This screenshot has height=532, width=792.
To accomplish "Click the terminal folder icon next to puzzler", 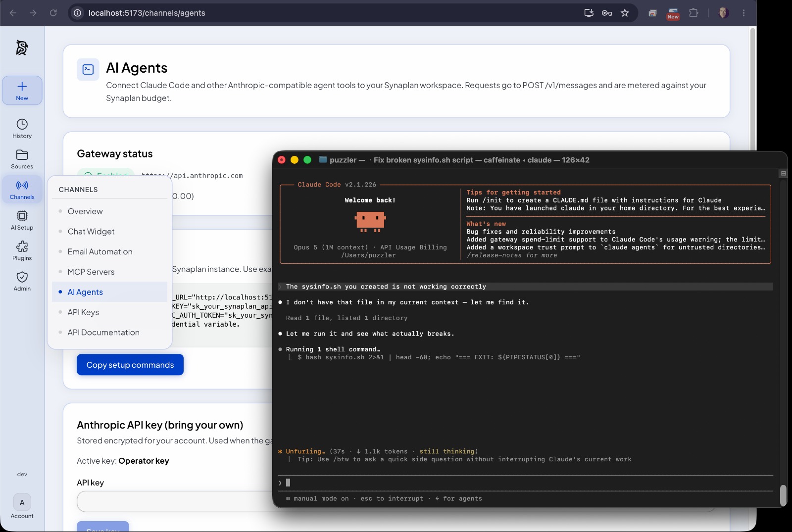I will (323, 159).
